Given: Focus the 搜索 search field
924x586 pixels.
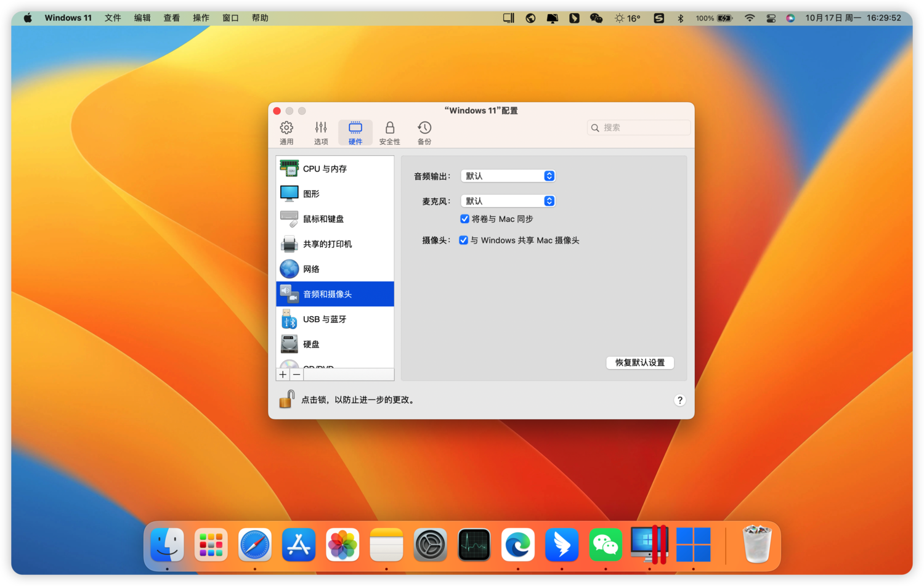Looking at the screenshot, I should coord(639,128).
